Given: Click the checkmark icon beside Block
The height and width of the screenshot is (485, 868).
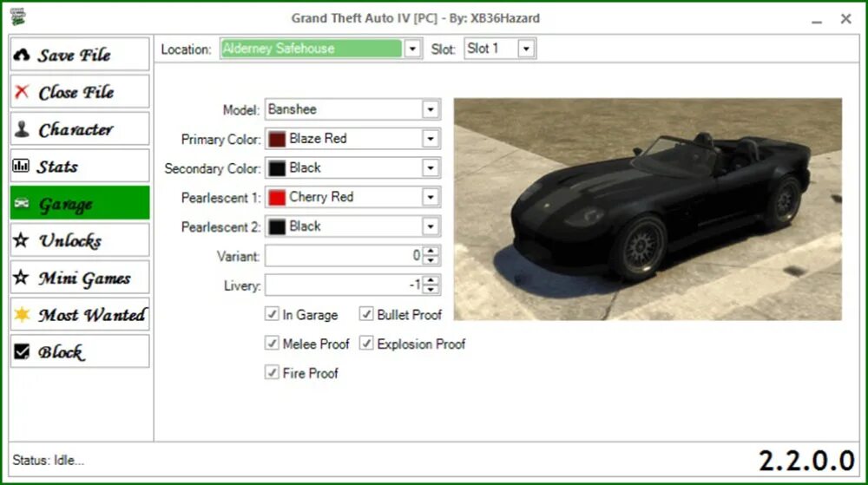Looking at the screenshot, I should tap(22, 351).
